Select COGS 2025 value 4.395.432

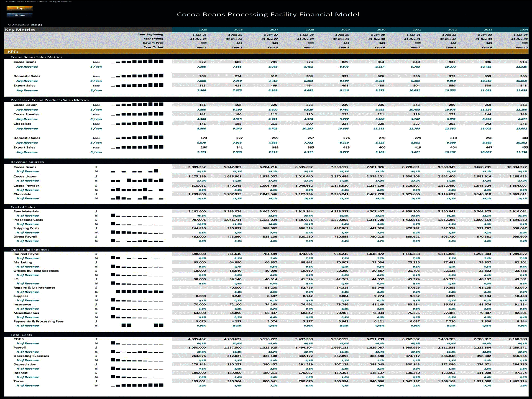click(x=197, y=339)
